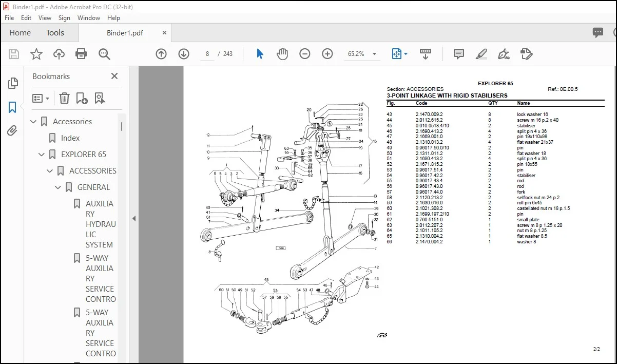Open the fit page options dropdown arrow

406,54
